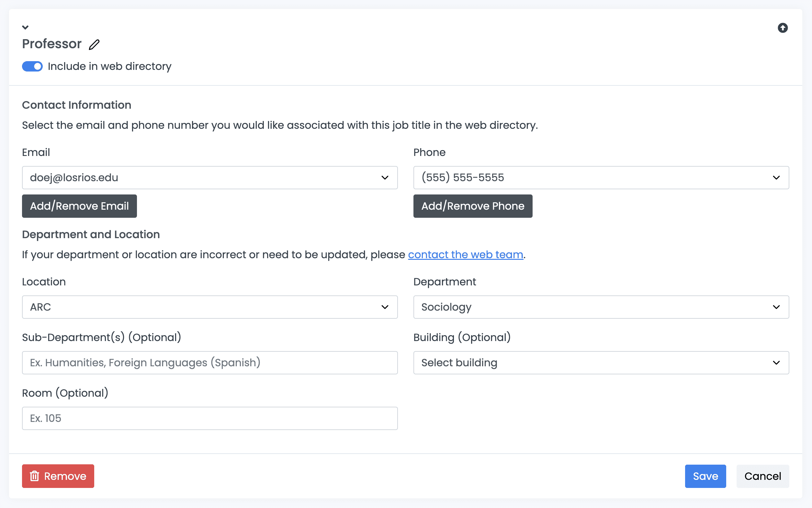
Task: Click the pencil icon beside Professor title
Action: point(94,44)
